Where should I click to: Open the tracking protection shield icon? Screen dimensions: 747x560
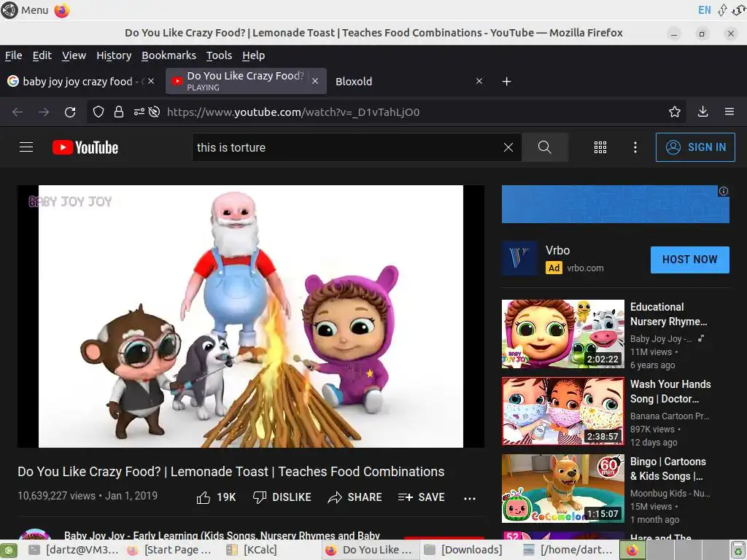[x=98, y=112]
